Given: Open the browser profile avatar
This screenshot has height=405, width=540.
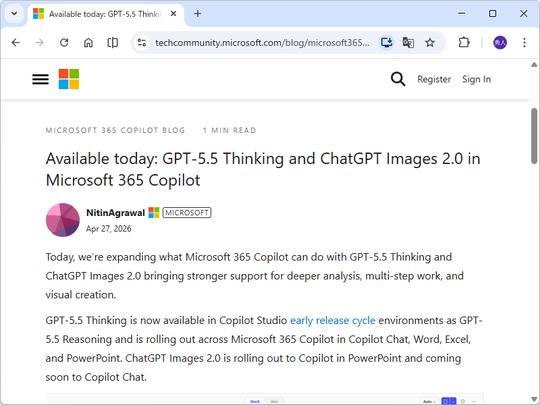Looking at the screenshot, I should [x=500, y=43].
